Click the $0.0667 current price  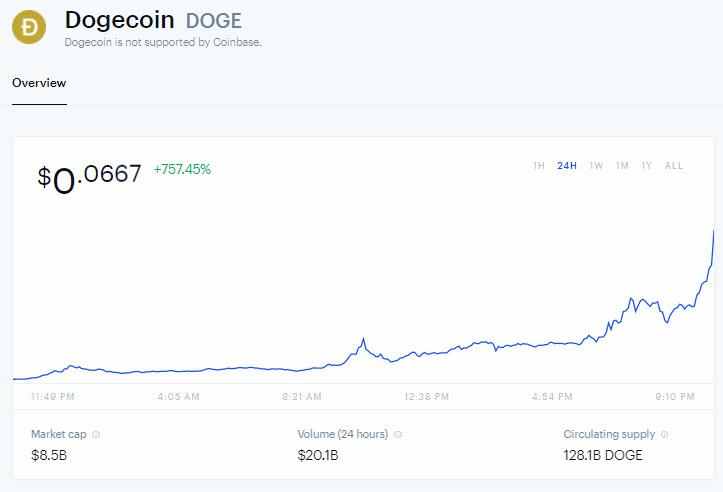pyautogui.click(x=90, y=177)
